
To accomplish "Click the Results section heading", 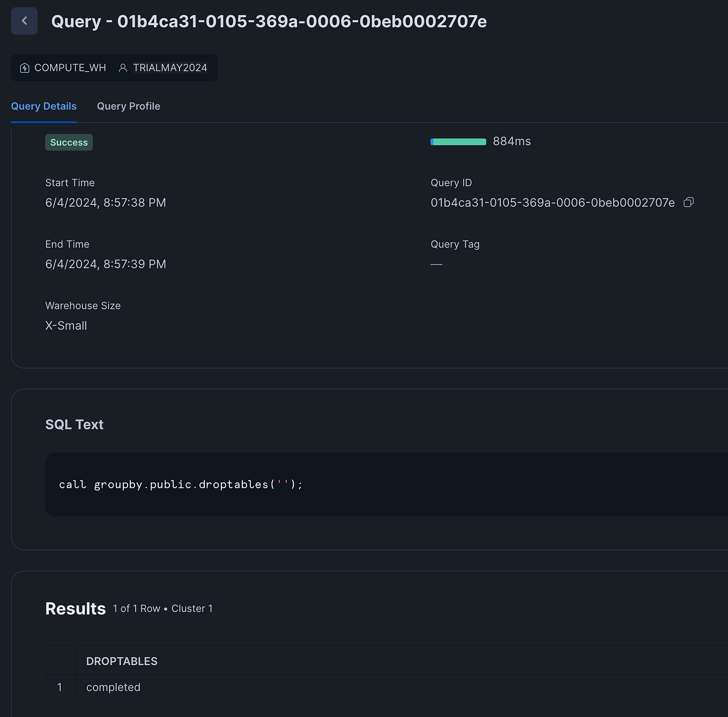I will pyautogui.click(x=75, y=608).
